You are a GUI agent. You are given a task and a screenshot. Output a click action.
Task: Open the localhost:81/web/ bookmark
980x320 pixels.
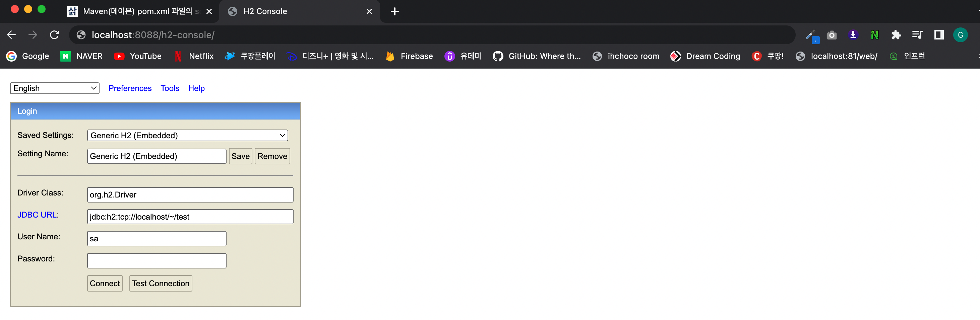pyautogui.click(x=836, y=56)
